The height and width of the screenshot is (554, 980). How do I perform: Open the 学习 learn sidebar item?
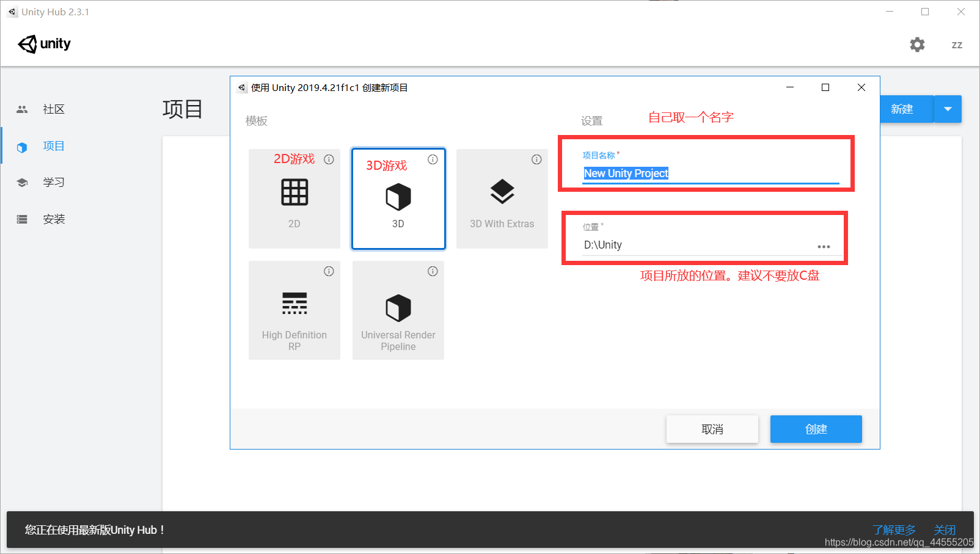(x=54, y=182)
